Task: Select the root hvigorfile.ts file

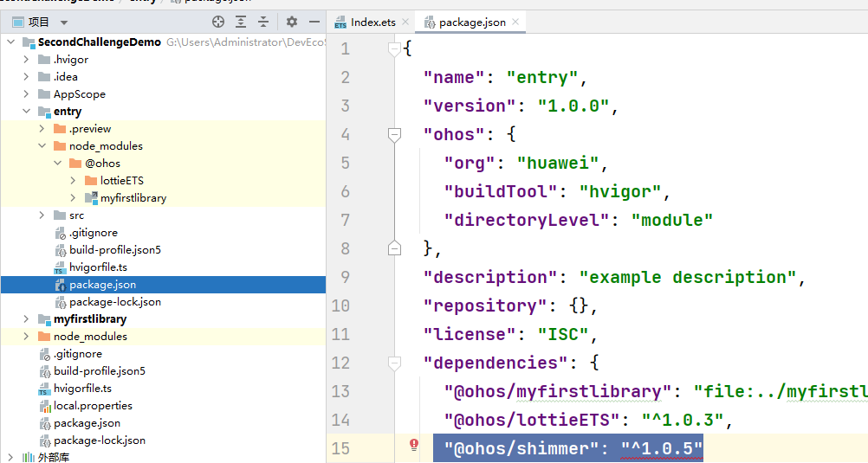Action: click(82, 389)
